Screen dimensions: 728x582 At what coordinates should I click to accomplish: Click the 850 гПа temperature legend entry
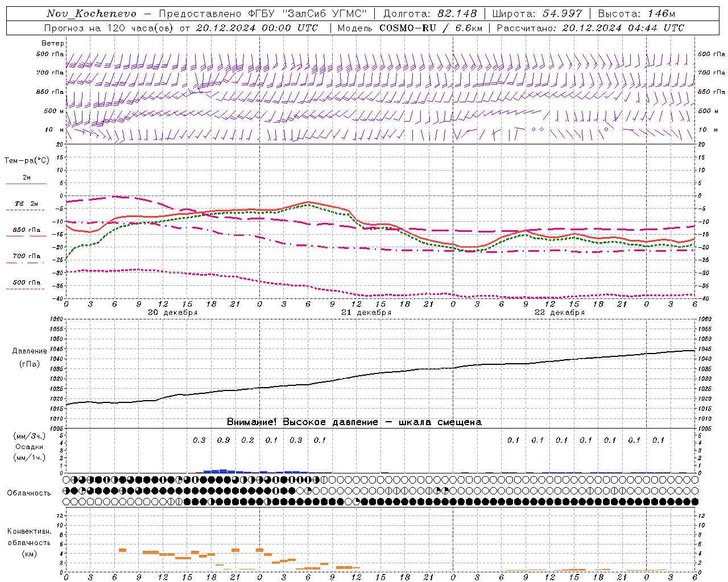[27, 230]
